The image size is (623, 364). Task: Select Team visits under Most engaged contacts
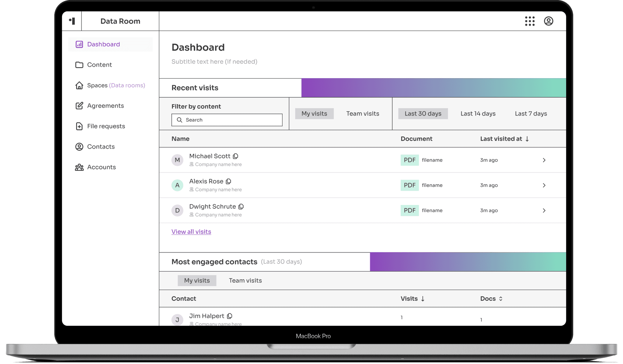coord(245,280)
